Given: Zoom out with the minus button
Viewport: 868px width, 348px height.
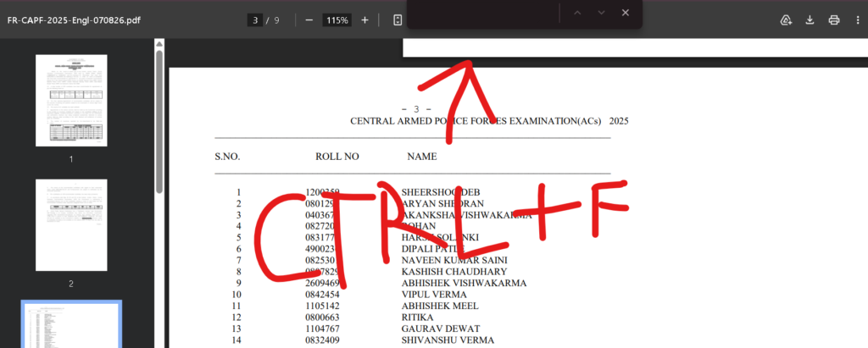Looking at the screenshot, I should [x=309, y=20].
